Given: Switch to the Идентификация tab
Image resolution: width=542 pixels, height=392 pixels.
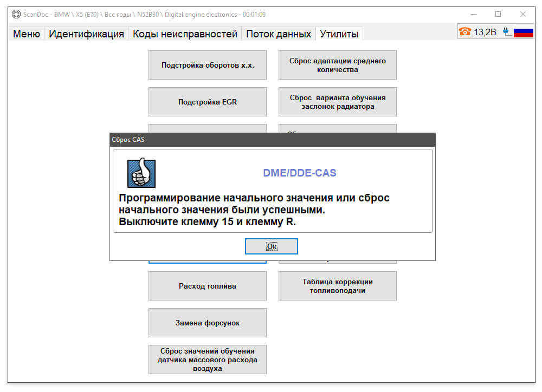Looking at the screenshot, I should click(86, 34).
